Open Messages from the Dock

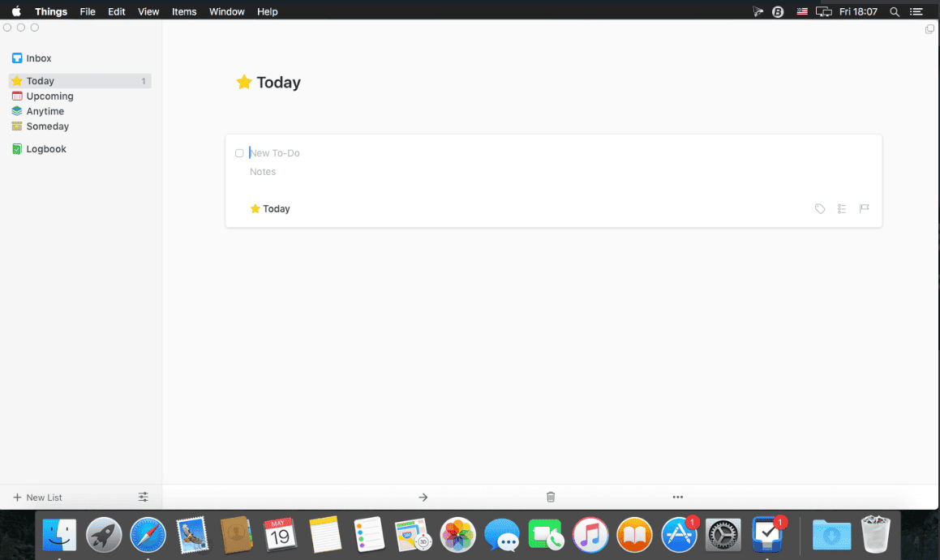click(x=502, y=535)
